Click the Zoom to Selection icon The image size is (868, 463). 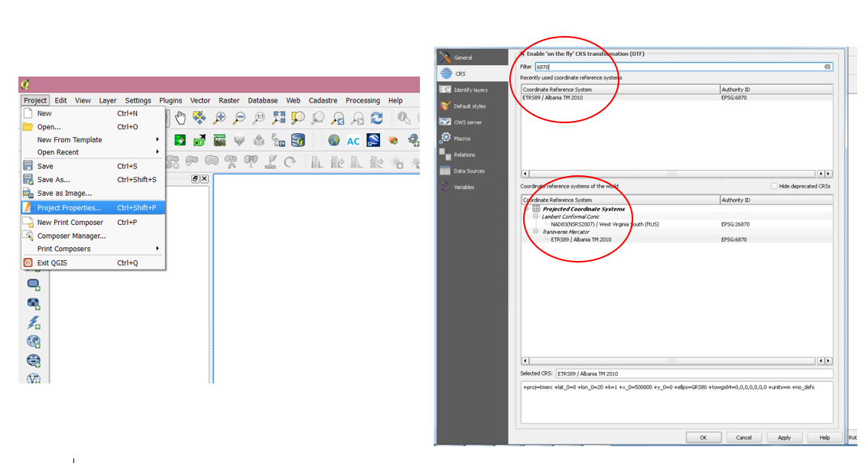coord(297,117)
